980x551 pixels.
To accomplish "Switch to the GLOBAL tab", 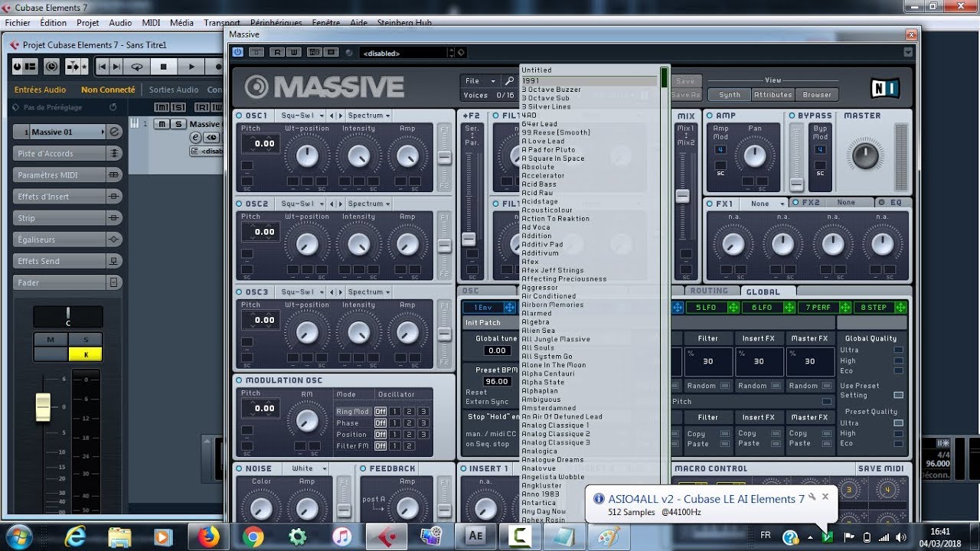I will 763,292.
